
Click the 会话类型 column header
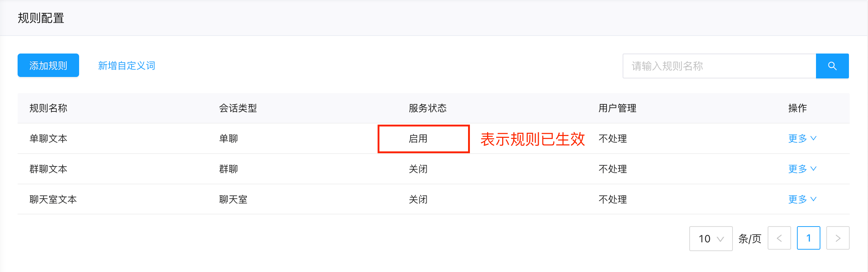(x=238, y=108)
